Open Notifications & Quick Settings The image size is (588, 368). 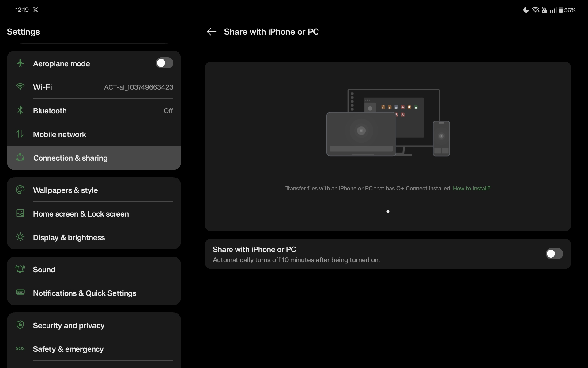coord(94,293)
